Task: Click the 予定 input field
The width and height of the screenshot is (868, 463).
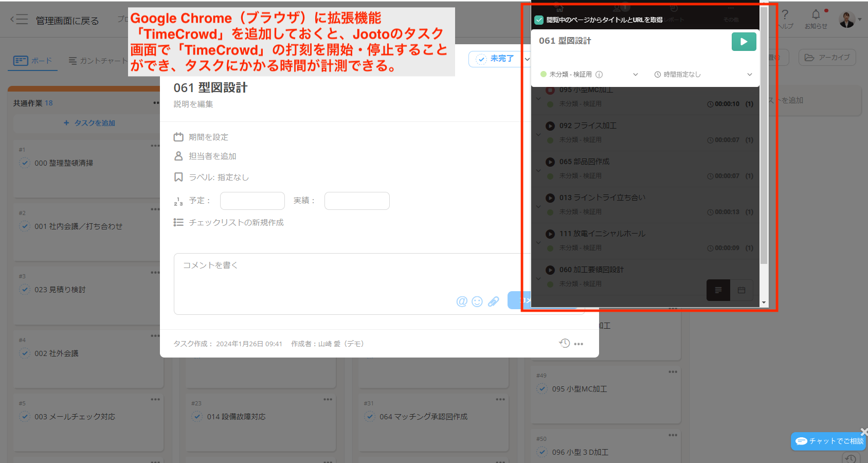Action: (x=252, y=201)
